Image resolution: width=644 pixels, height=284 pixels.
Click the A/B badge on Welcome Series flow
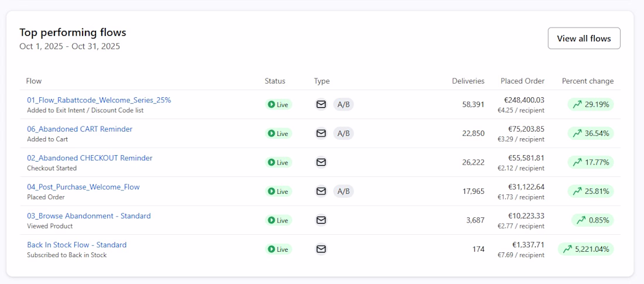pyautogui.click(x=344, y=104)
